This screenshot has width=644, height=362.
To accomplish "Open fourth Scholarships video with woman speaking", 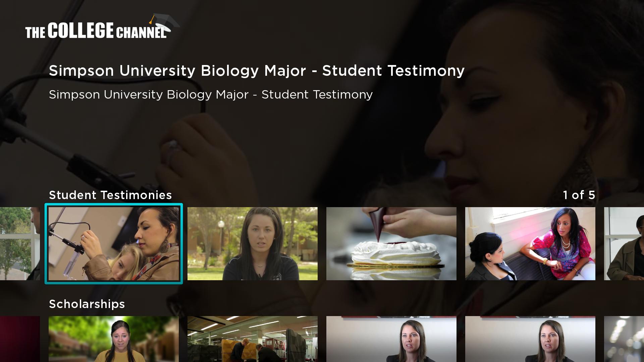I will tap(530, 339).
